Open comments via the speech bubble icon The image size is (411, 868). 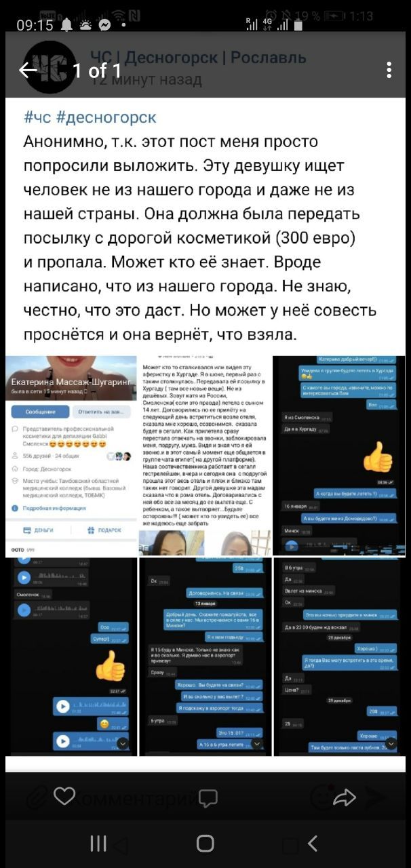(208, 797)
